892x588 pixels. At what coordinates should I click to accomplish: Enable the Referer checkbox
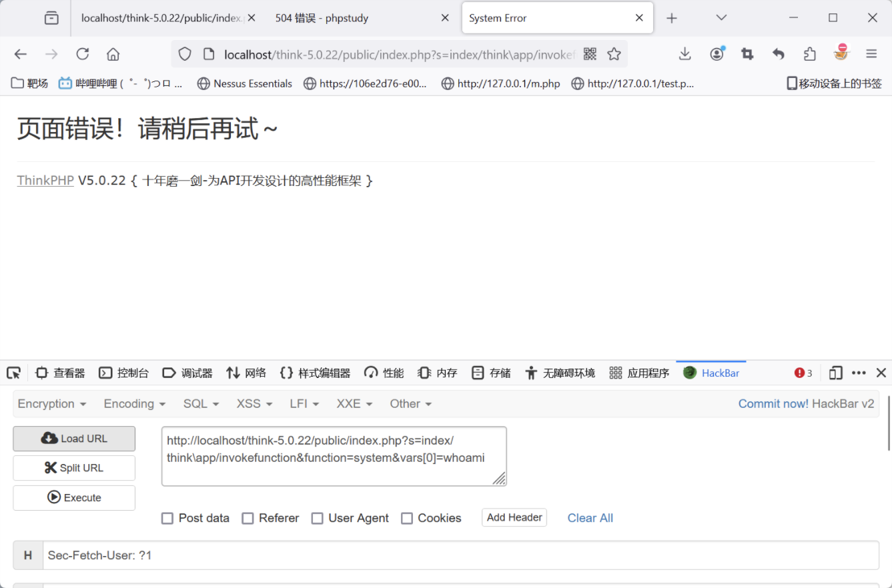(248, 518)
